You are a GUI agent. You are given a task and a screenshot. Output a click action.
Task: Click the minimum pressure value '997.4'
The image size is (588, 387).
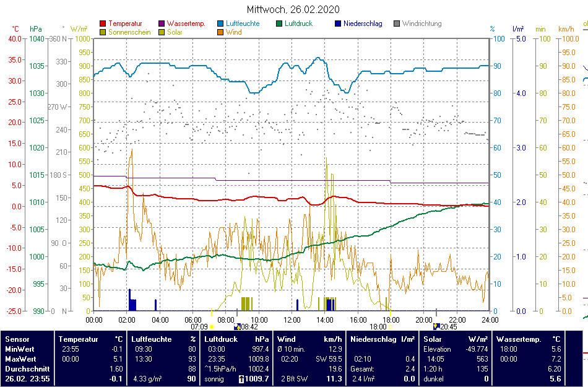(261, 349)
